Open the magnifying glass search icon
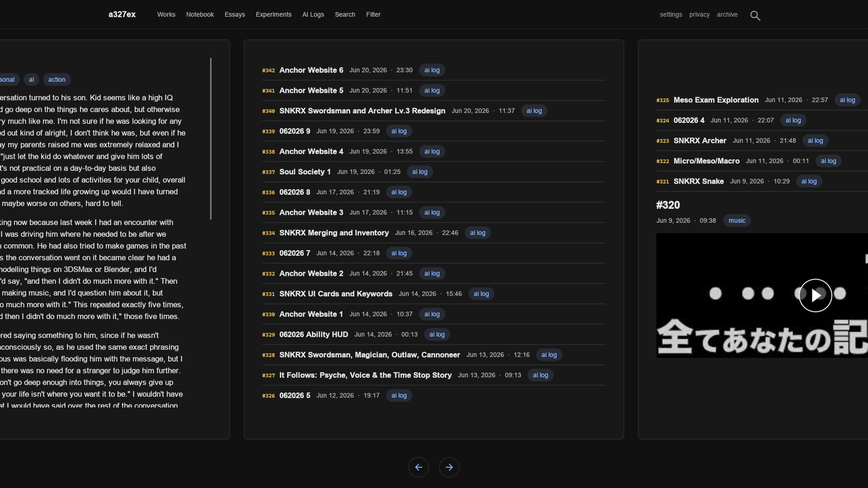 [755, 16]
